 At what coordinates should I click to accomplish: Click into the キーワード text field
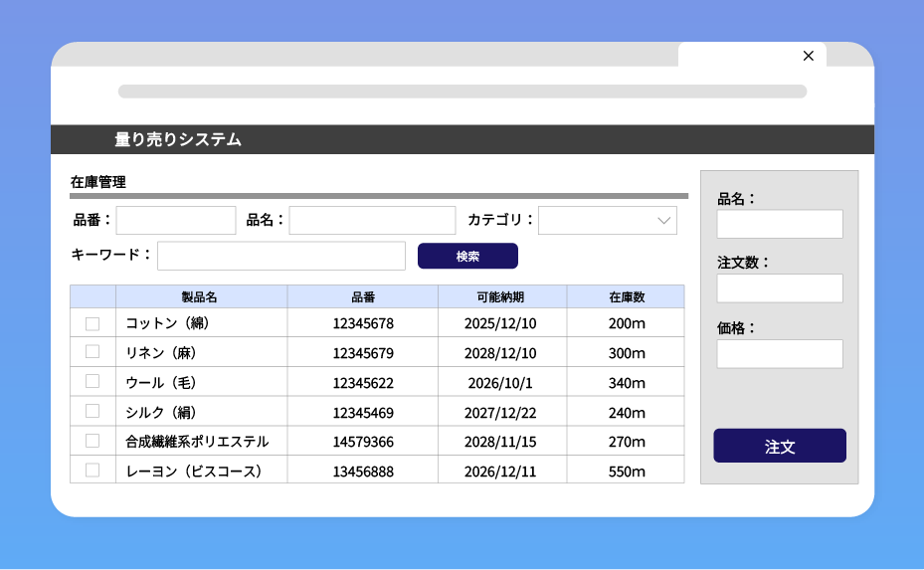point(281,256)
